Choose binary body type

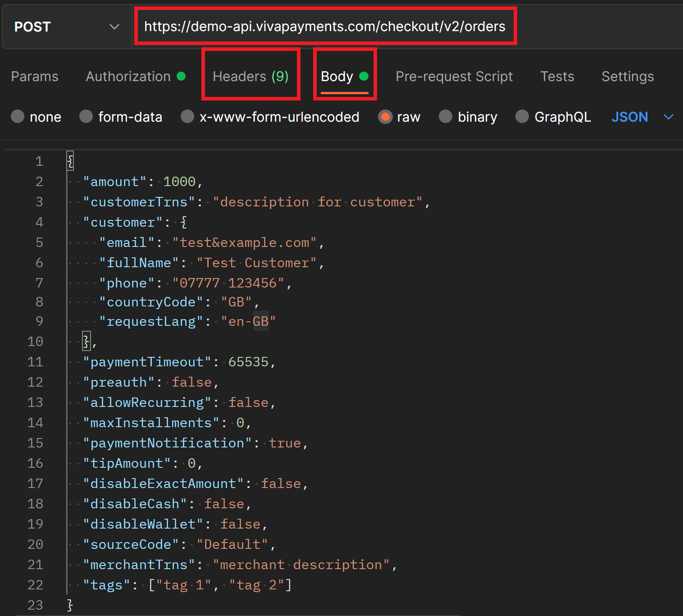pos(468,117)
